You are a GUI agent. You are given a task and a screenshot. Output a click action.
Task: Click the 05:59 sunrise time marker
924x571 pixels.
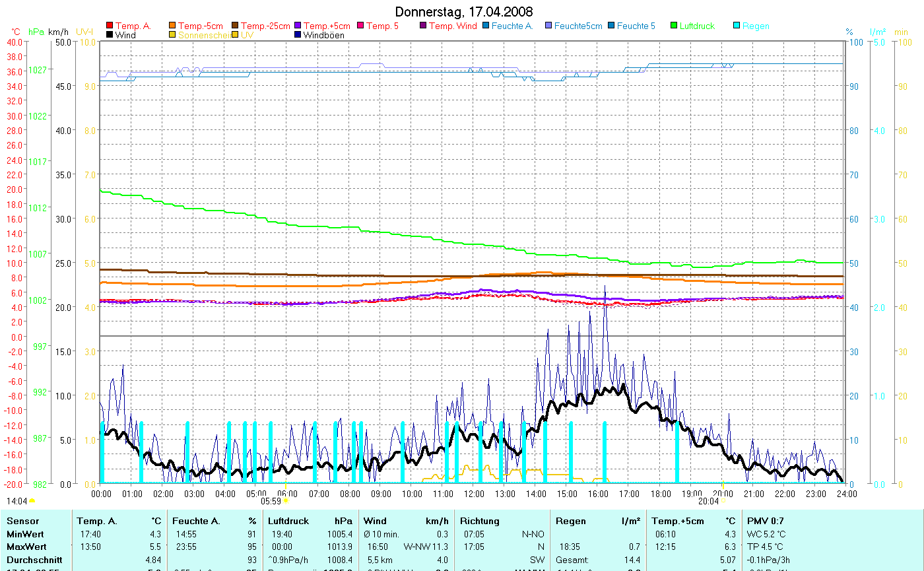(271, 501)
